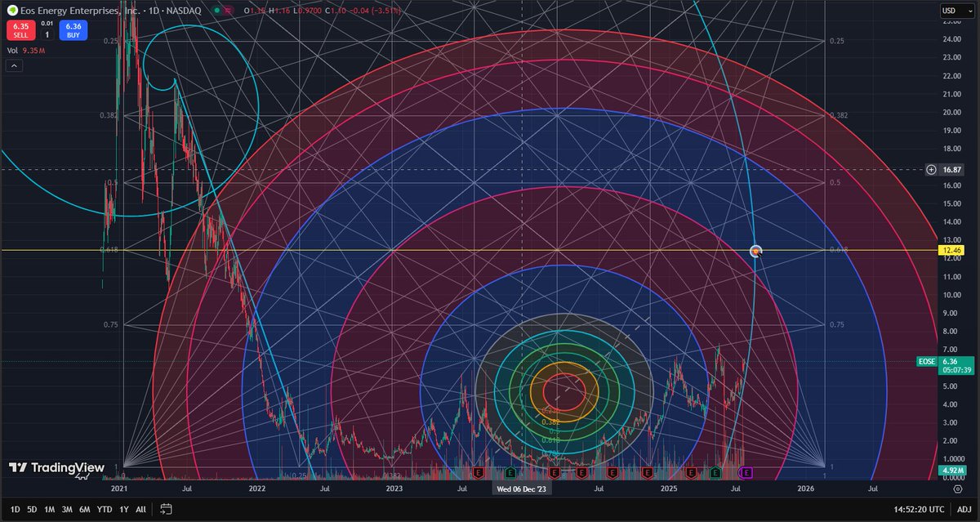Toggle the green market status indicator
980x522 pixels.
coord(216,10)
